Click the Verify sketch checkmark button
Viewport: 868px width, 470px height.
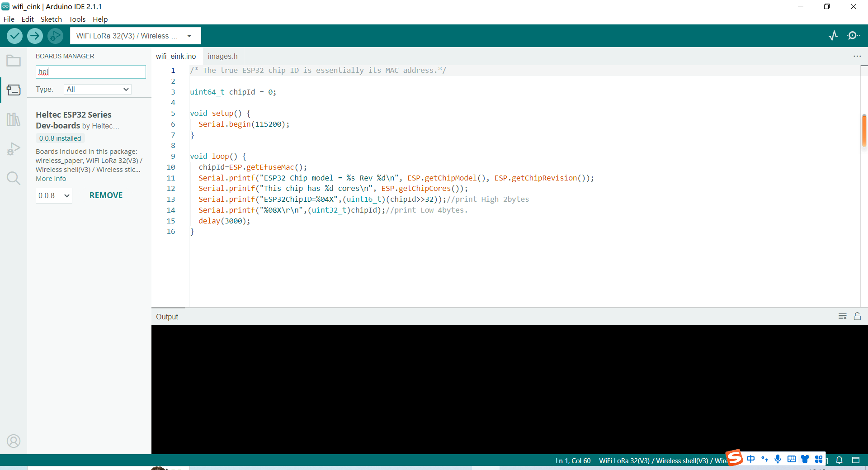[x=14, y=36]
